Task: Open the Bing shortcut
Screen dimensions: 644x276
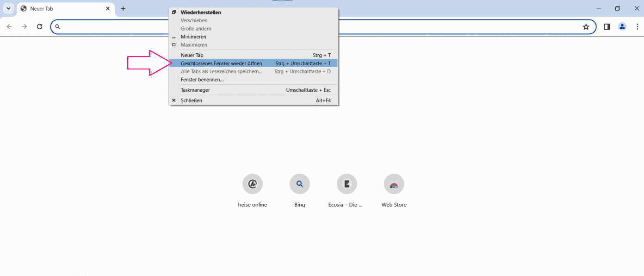Action: coord(299,184)
